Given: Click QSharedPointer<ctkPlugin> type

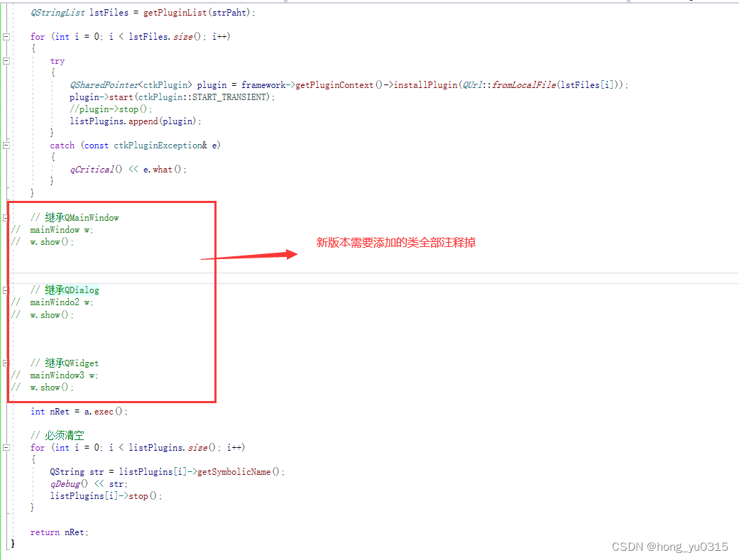Looking at the screenshot, I should point(131,85).
